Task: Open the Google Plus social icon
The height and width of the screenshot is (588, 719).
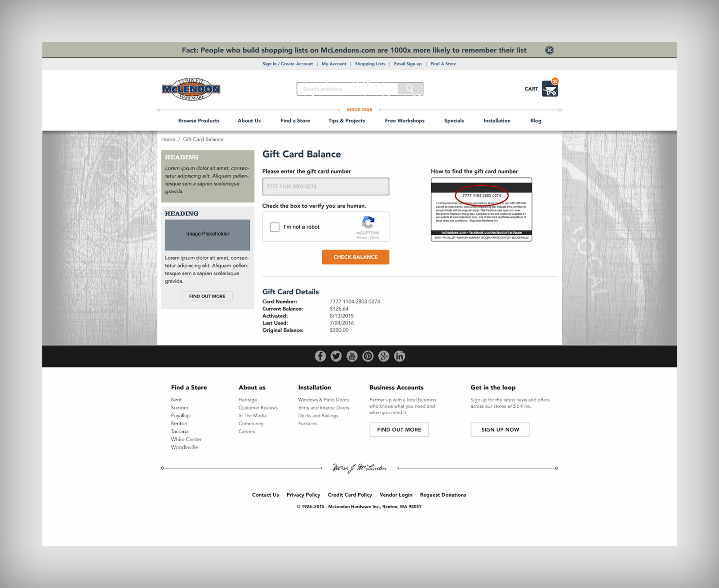Action: click(x=384, y=356)
